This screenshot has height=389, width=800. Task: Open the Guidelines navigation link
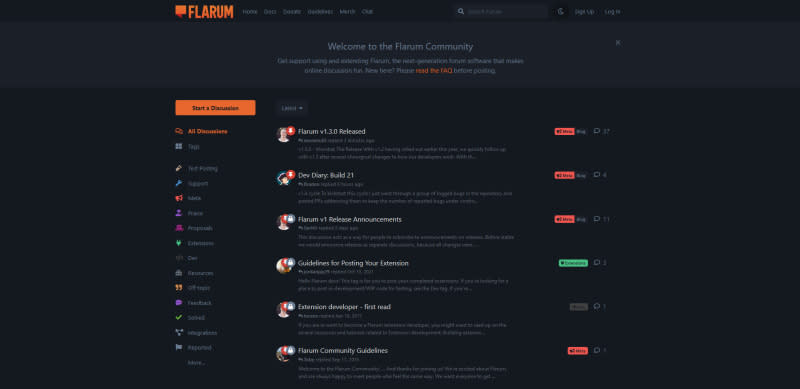click(x=320, y=11)
